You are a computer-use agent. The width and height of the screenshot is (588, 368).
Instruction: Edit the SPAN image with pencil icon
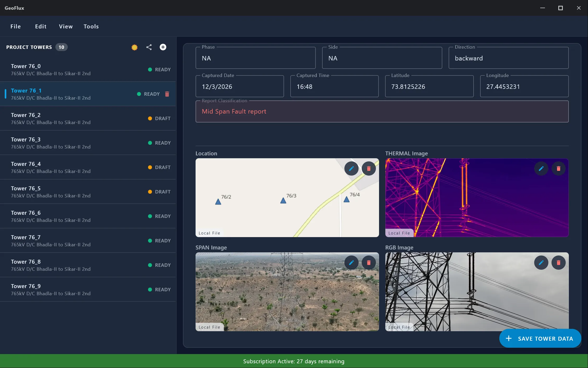351,263
